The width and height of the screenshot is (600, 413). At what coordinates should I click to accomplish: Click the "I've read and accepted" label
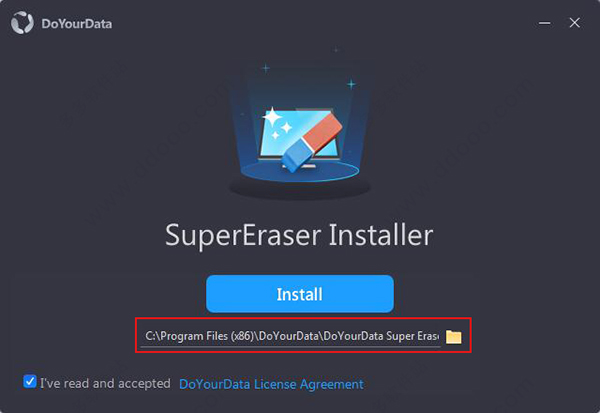coord(105,384)
